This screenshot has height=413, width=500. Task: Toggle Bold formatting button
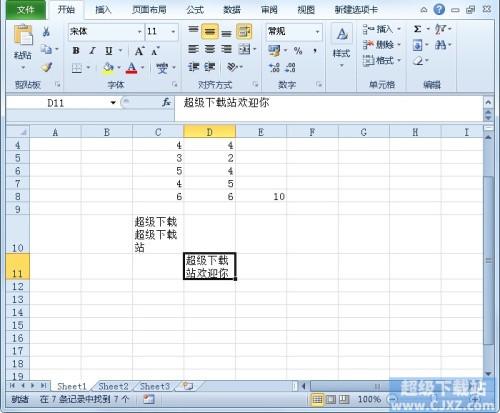coord(76,51)
